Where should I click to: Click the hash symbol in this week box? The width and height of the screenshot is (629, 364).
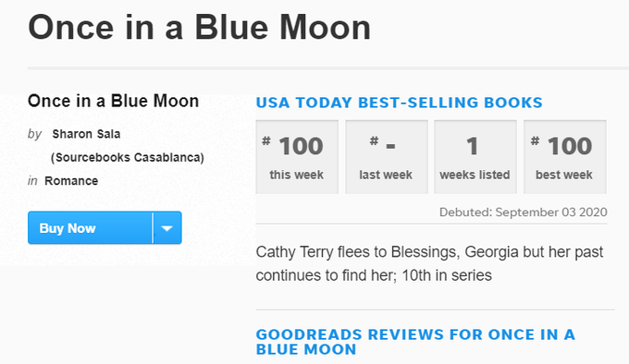coord(266,140)
